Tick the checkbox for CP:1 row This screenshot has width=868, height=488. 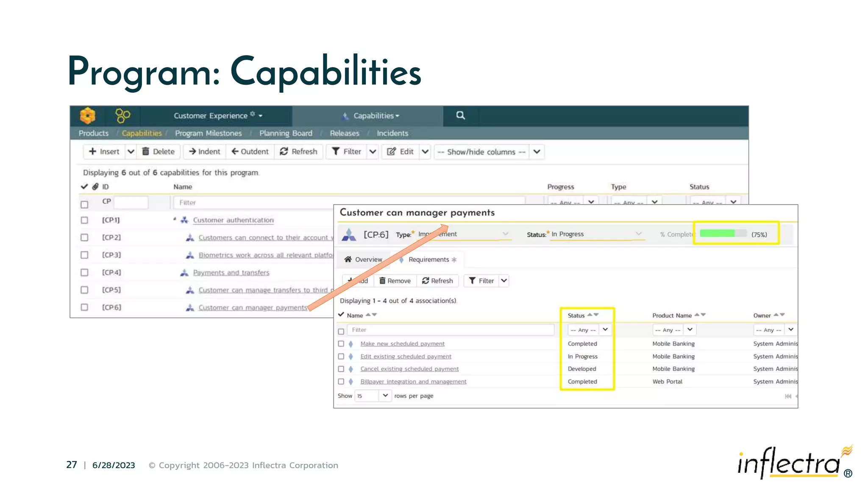click(x=84, y=220)
